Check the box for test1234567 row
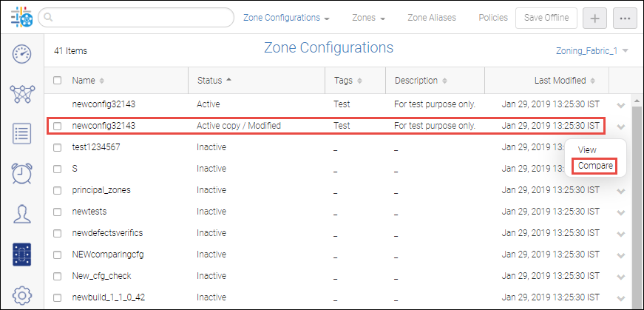 point(58,147)
